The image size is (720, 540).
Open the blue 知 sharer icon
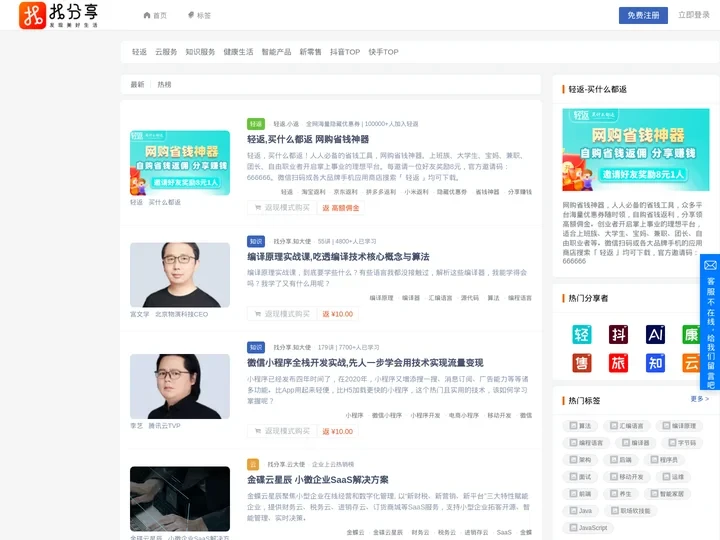[x=655, y=363]
